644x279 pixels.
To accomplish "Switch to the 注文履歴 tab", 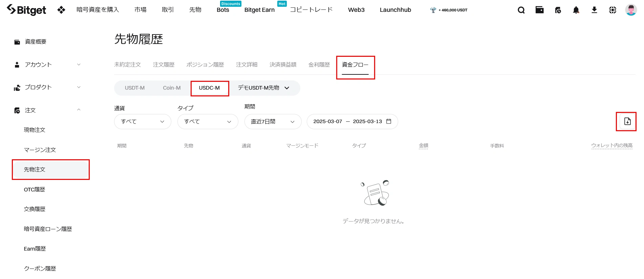I will (164, 65).
